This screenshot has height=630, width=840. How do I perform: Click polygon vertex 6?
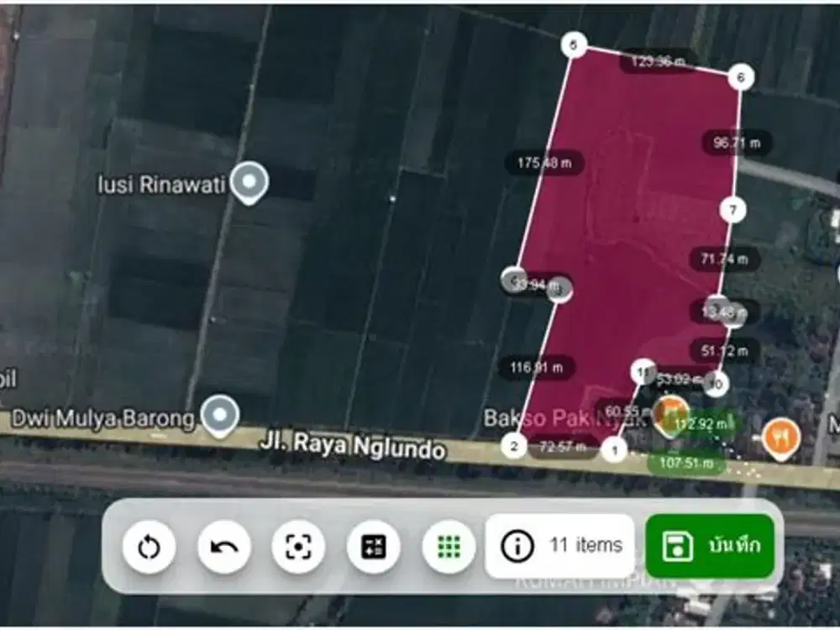[740, 77]
